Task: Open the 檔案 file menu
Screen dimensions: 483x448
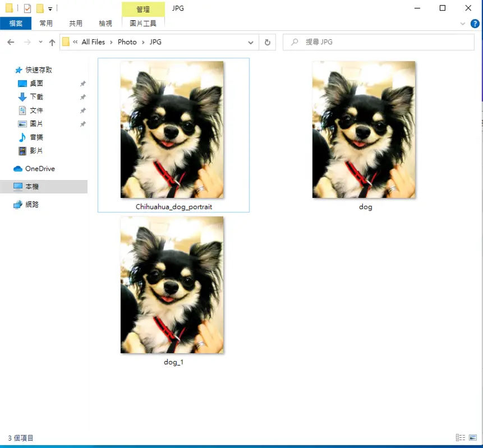Action: (16, 24)
